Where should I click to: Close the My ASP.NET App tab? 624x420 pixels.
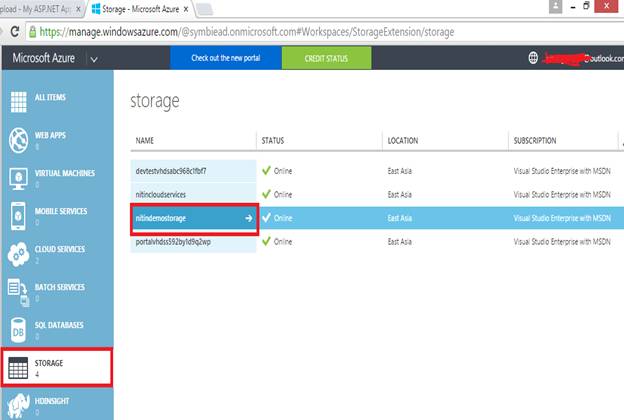78,9
